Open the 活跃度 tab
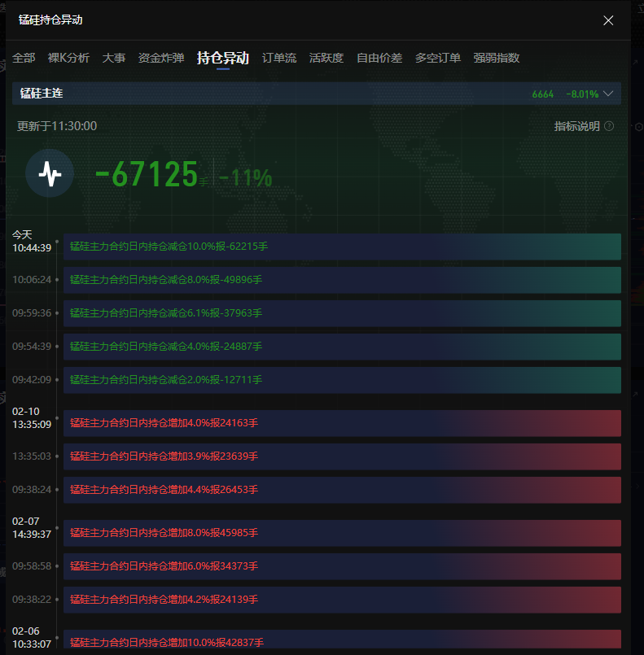The height and width of the screenshot is (655, 644). tap(326, 58)
